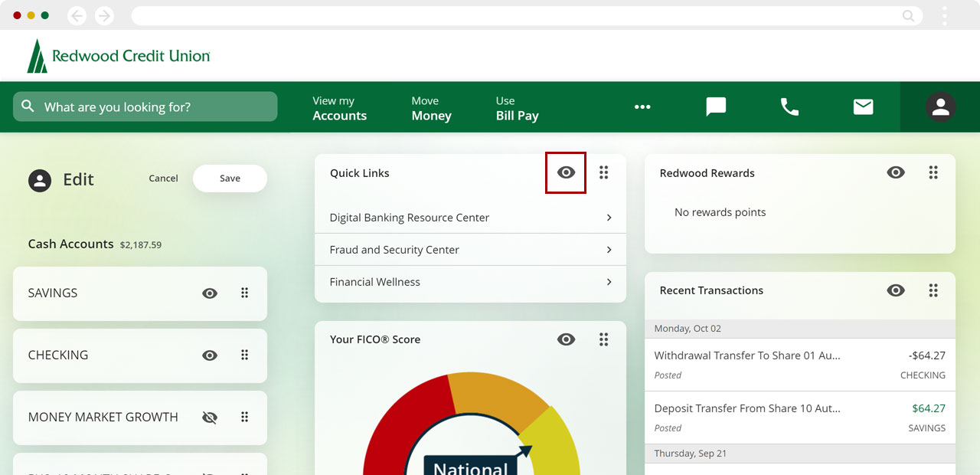Open the user profile avatar icon
The height and width of the screenshot is (475, 980).
point(940,107)
